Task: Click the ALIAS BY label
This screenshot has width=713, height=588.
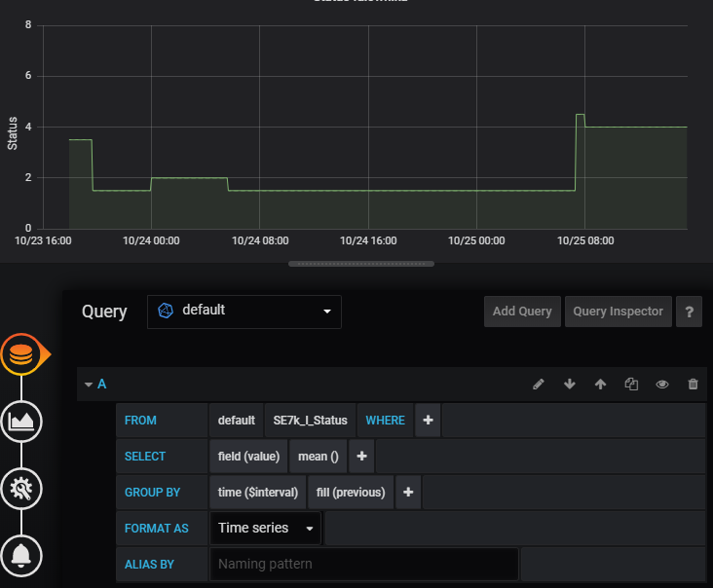Action: click(x=149, y=564)
